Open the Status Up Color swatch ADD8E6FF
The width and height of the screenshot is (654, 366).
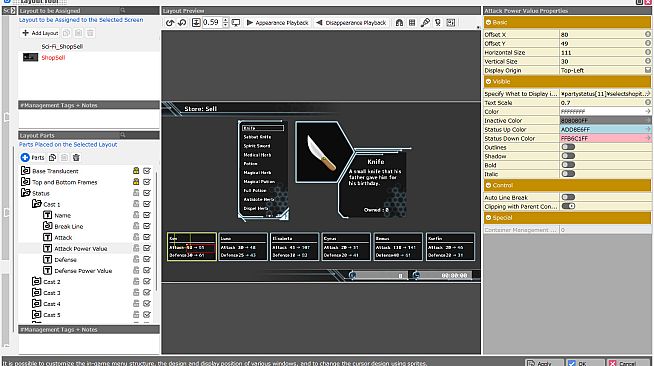pyautogui.click(x=605, y=129)
